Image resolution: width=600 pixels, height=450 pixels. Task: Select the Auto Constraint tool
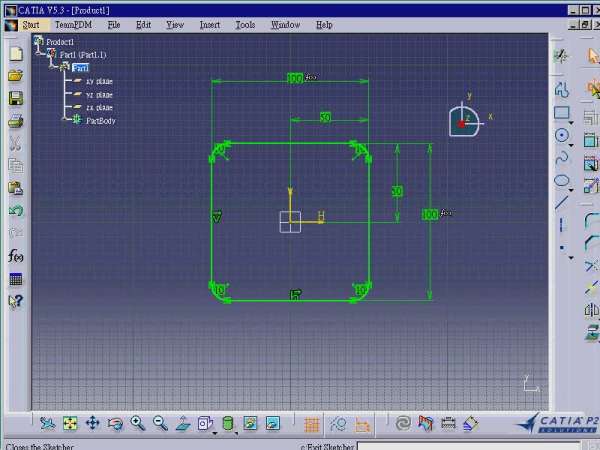click(591, 163)
